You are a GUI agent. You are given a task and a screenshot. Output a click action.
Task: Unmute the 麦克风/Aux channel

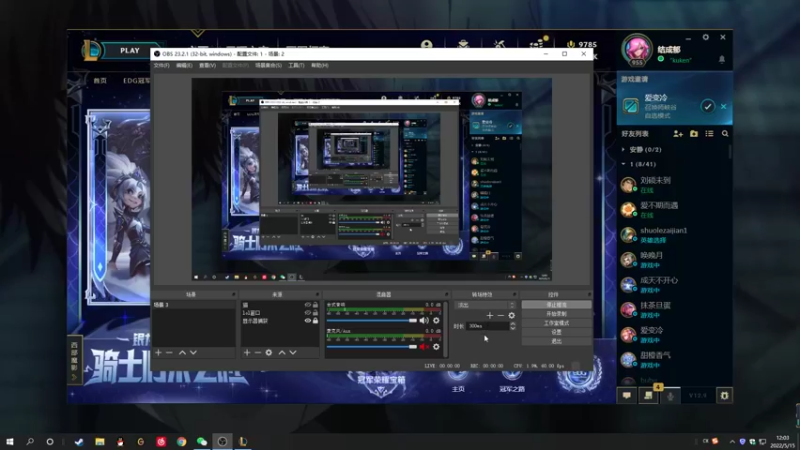[424, 347]
